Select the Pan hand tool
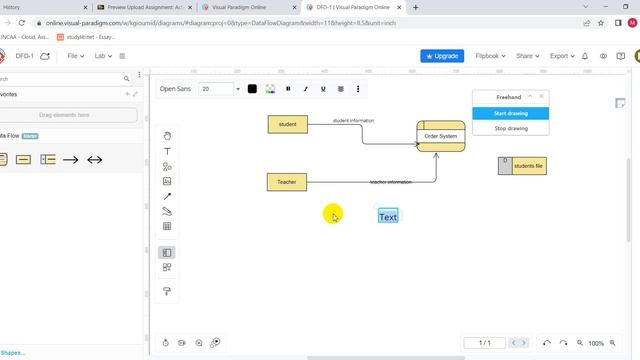 pyautogui.click(x=167, y=136)
